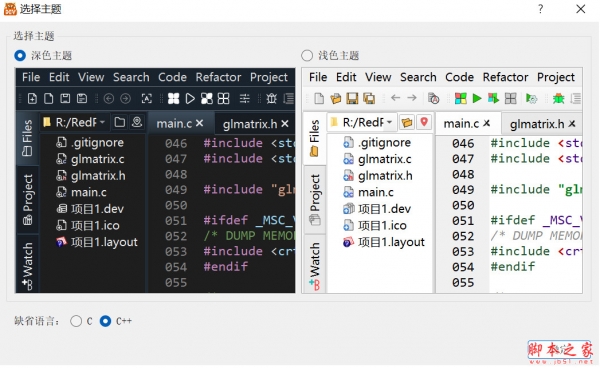Click save-all icon in light theme toolbar
The width and height of the screenshot is (600, 368).
point(369,99)
